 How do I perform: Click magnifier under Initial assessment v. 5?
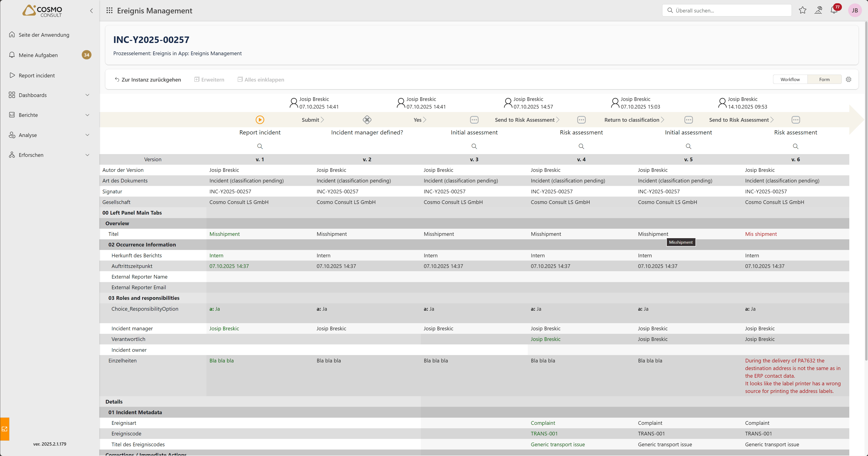[x=688, y=146]
